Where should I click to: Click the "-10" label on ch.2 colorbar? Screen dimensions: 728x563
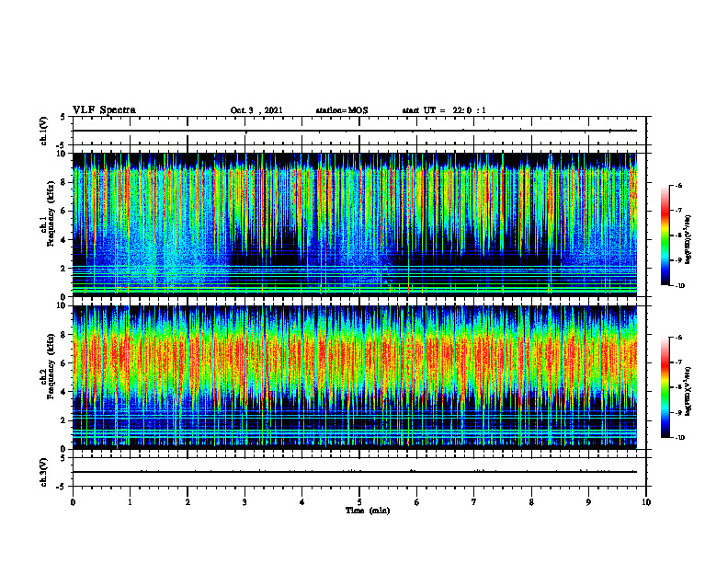point(679,438)
